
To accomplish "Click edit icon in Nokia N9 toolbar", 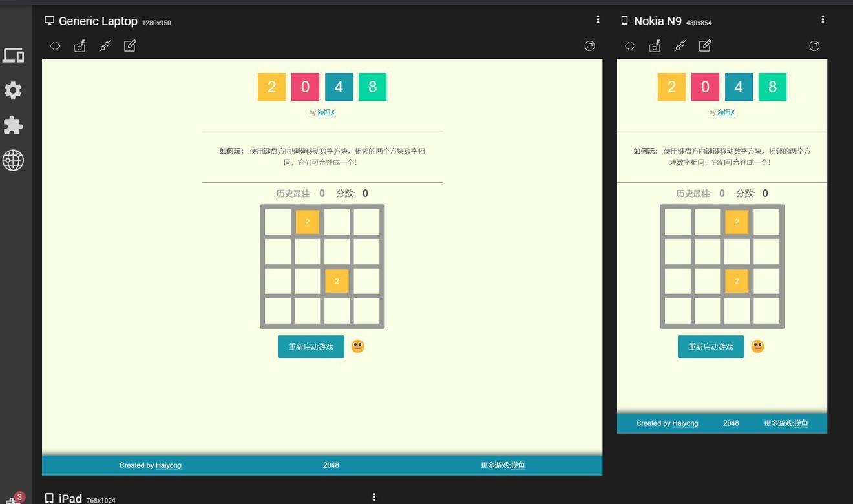I will [705, 46].
